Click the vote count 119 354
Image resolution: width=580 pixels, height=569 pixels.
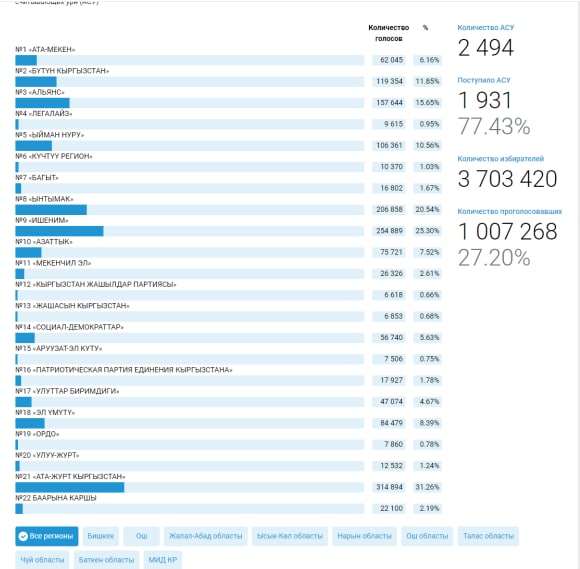(389, 81)
